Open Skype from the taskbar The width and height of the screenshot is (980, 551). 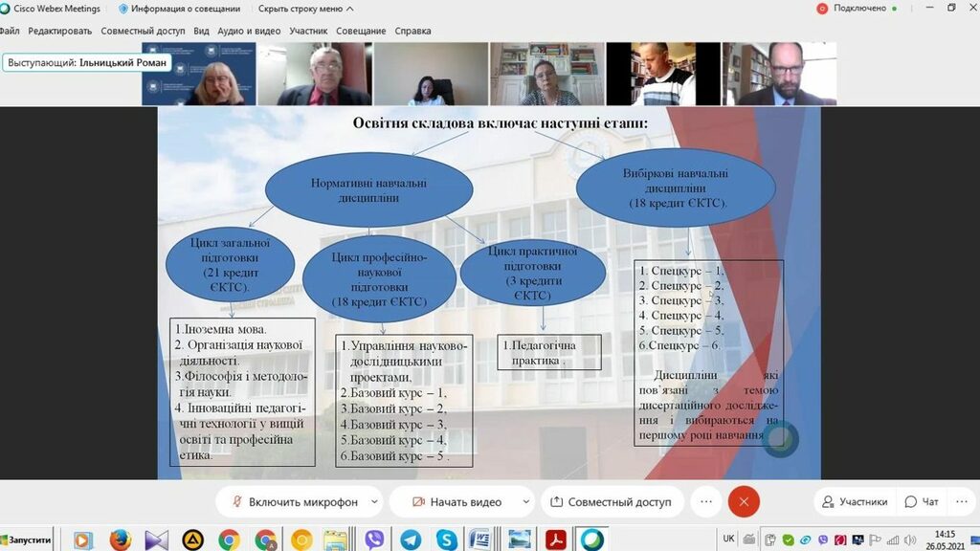[446, 540]
